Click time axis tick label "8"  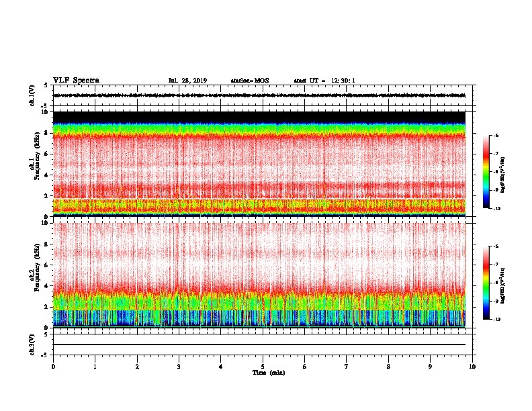(388, 367)
